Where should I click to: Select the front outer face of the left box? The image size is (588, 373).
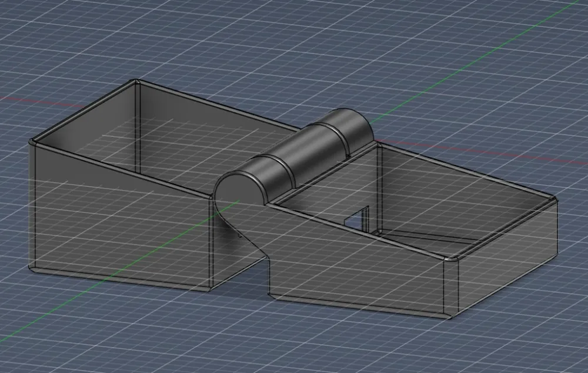point(122,221)
